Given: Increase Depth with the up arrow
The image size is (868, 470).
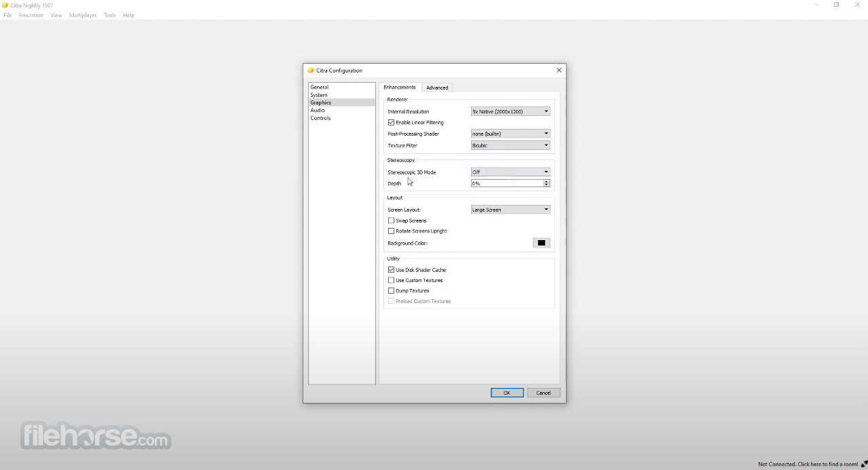Looking at the screenshot, I should 546,181.
